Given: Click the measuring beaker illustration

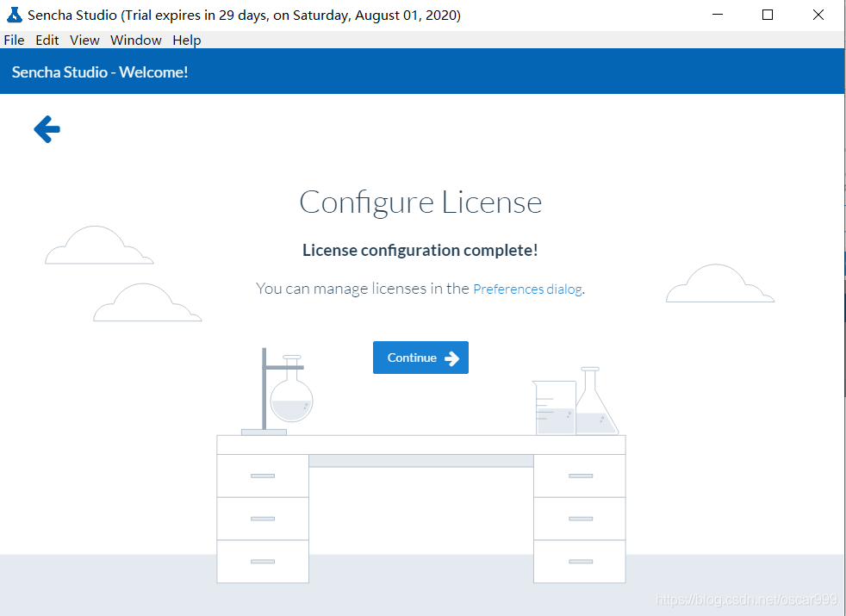Looking at the screenshot, I should point(554,408).
